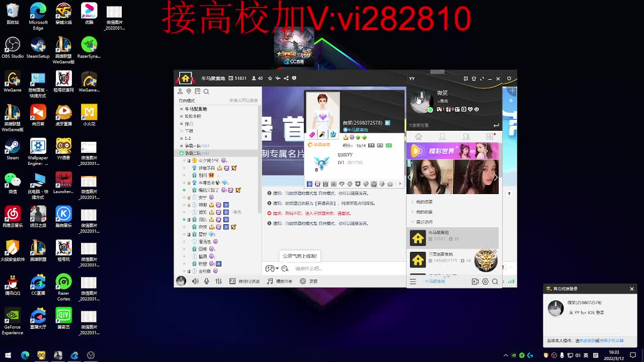Share the channel via share icon
The image size is (644, 362).
tap(286, 78)
